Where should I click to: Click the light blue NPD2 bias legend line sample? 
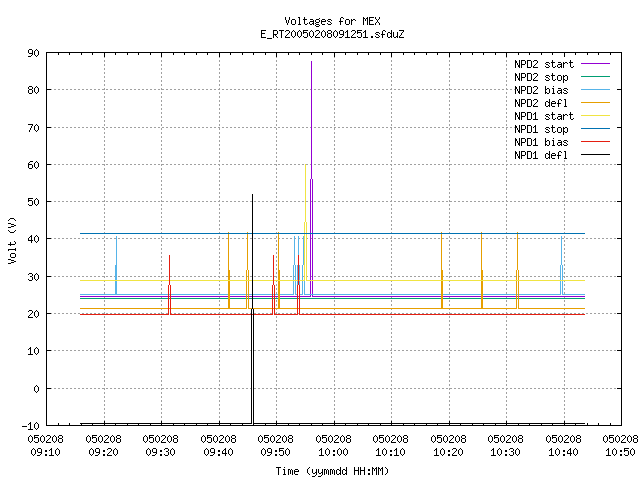[x=595, y=89]
